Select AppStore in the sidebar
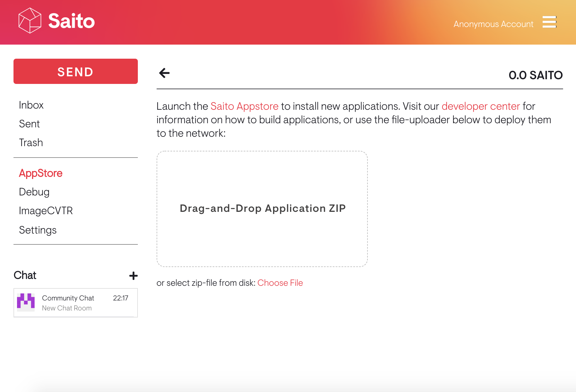Screen dimensions: 576x392 [40, 173]
